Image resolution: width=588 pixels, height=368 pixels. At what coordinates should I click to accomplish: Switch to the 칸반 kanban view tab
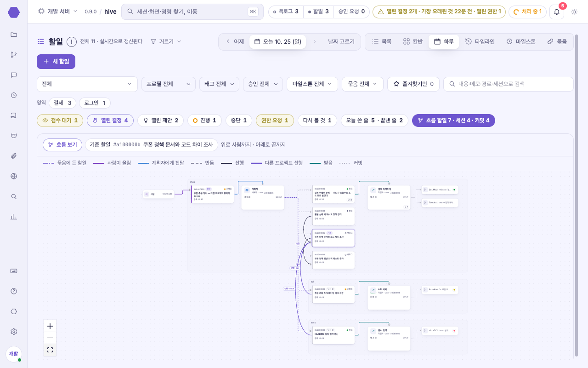click(x=413, y=42)
